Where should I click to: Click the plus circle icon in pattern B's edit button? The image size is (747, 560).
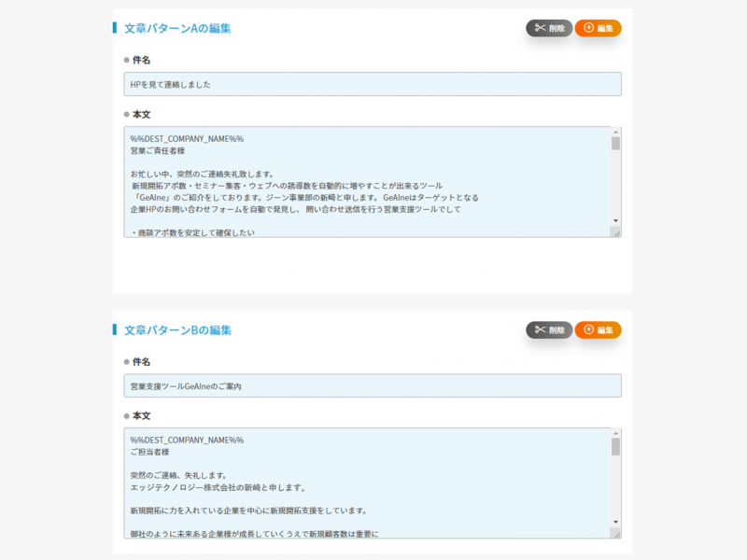pyautogui.click(x=589, y=329)
